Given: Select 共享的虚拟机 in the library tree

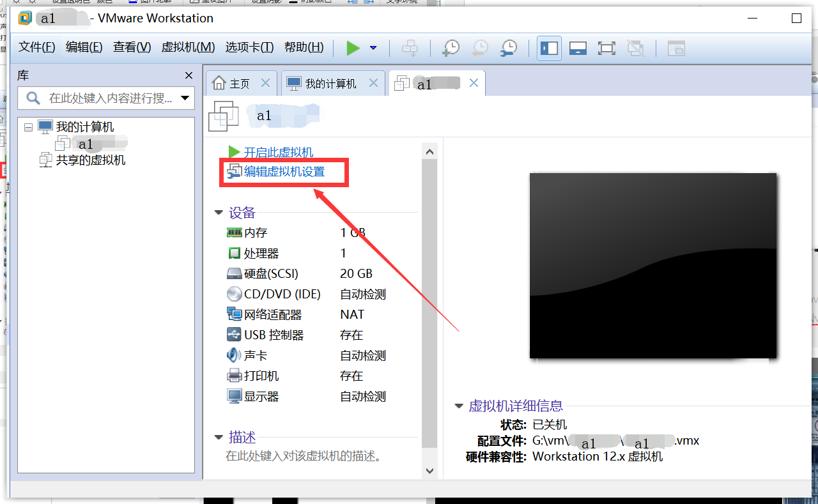Looking at the screenshot, I should click(91, 160).
